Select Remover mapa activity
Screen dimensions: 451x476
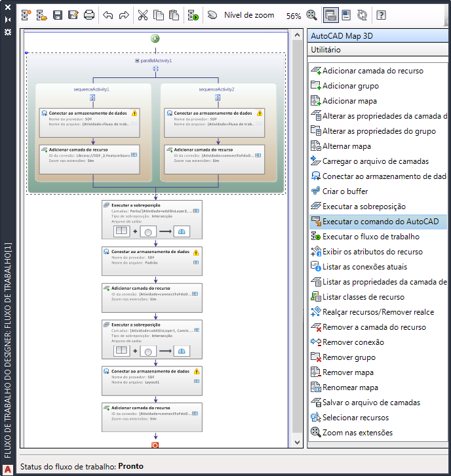378,372
